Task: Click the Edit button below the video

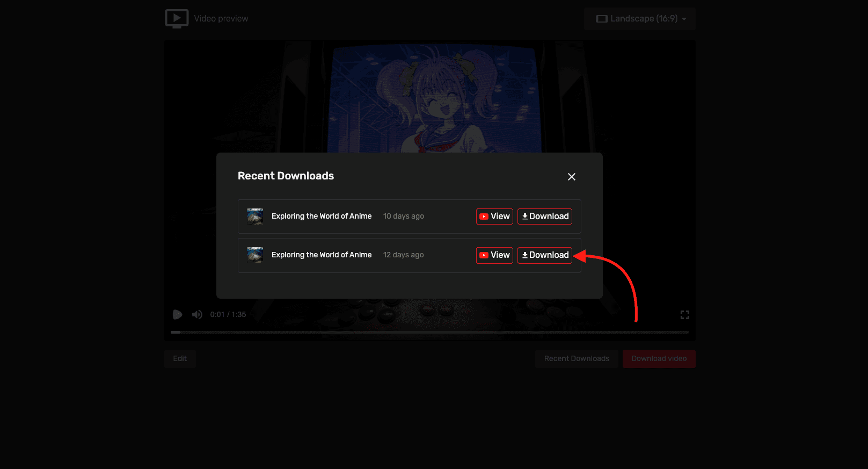Action: [x=180, y=359]
